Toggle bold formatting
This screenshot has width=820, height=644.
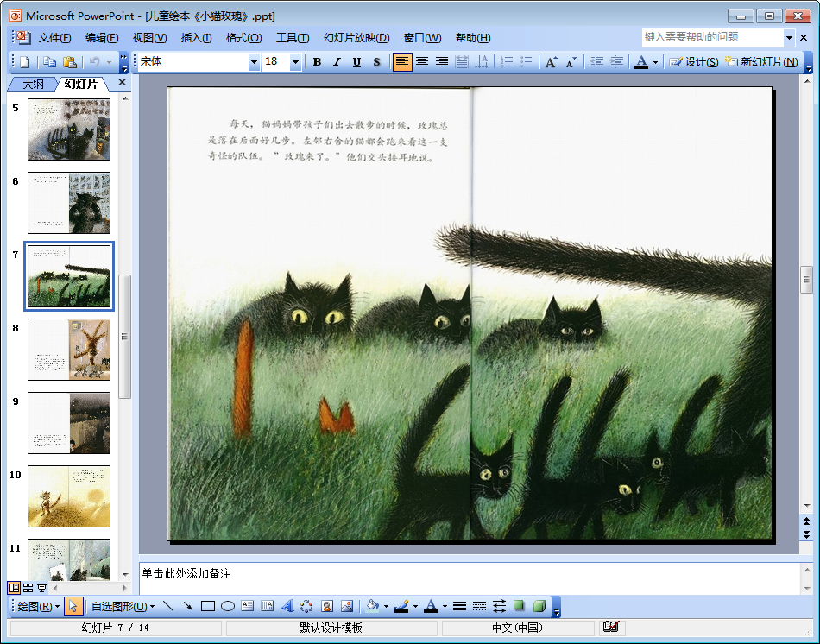tap(317, 62)
